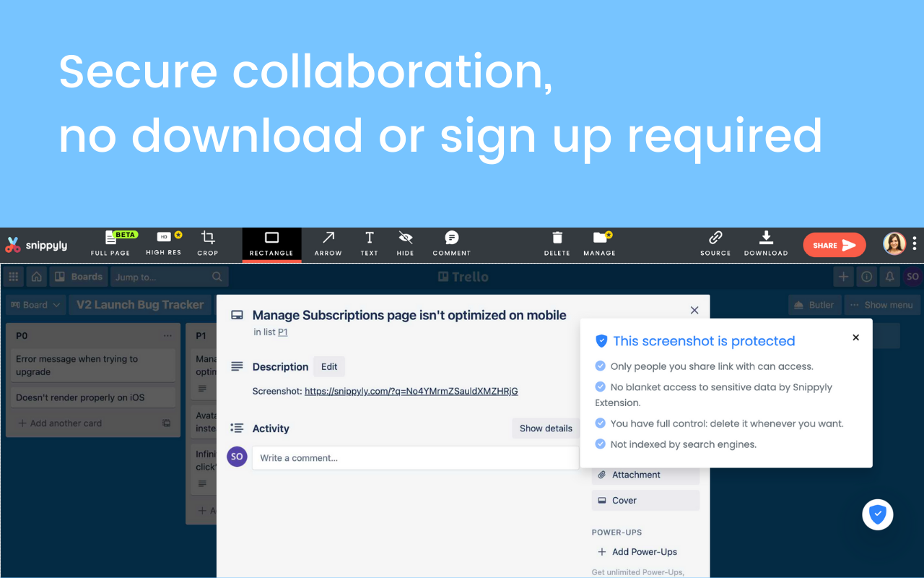This screenshot has height=578, width=924.
Task: Open the Trello information icon
Action: tap(867, 277)
